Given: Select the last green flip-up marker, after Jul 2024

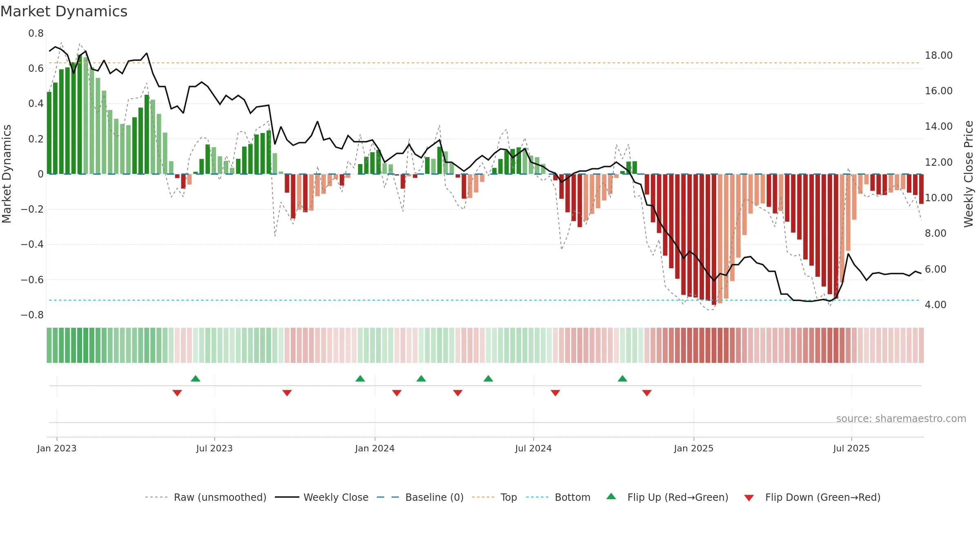Looking at the screenshot, I should (x=622, y=378).
